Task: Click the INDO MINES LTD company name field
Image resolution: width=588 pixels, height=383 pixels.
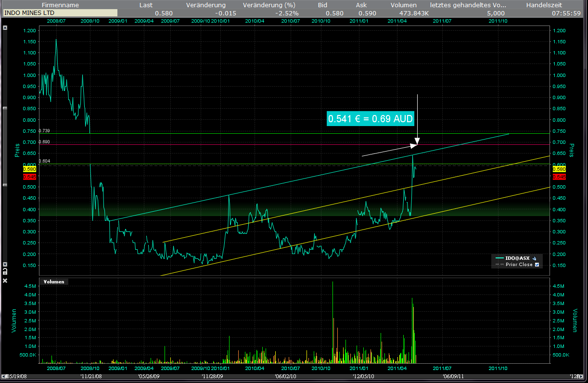Action: tap(60, 13)
